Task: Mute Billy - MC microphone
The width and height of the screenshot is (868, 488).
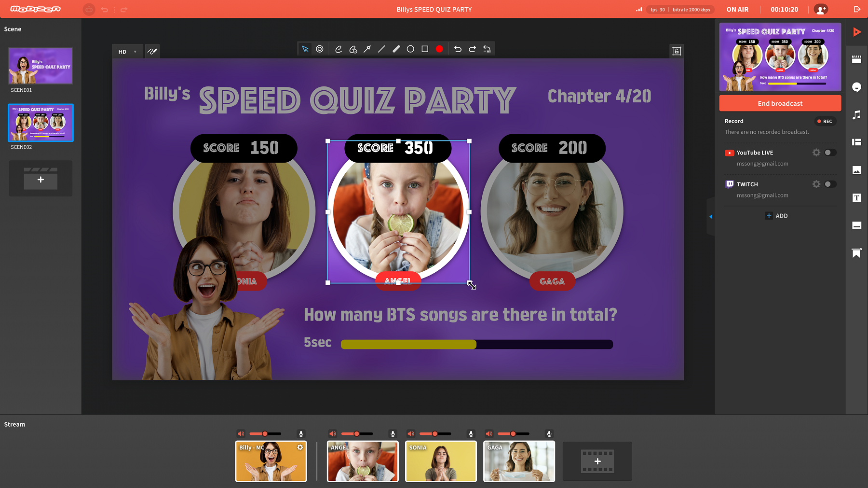Action: pyautogui.click(x=300, y=433)
